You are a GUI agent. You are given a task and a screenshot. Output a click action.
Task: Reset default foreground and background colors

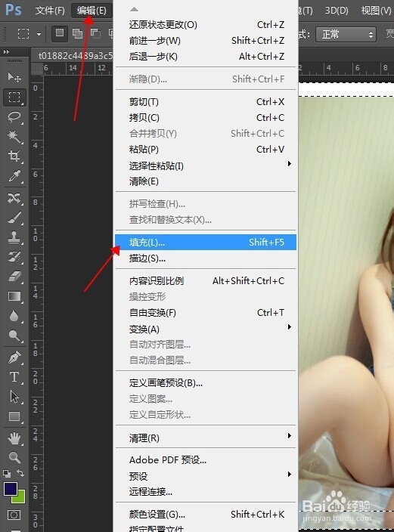[x=7, y=473]
